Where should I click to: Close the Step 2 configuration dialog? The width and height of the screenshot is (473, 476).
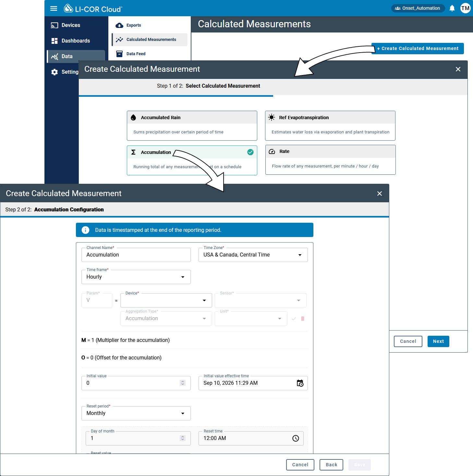[380, 194]
